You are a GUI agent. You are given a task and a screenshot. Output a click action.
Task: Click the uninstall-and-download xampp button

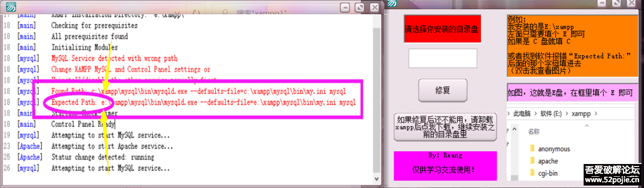pos(446,127)
